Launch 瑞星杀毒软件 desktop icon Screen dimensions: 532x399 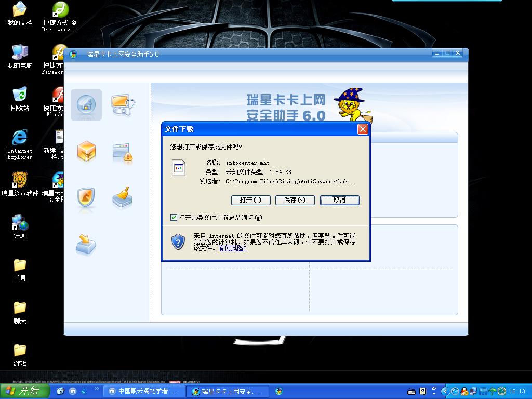tap(20, 184)
